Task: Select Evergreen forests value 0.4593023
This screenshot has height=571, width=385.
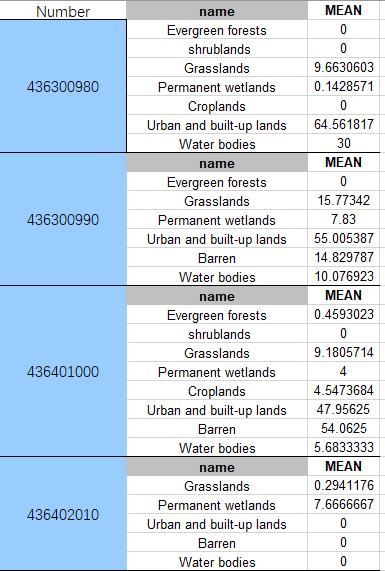Action: click(343, 314)
